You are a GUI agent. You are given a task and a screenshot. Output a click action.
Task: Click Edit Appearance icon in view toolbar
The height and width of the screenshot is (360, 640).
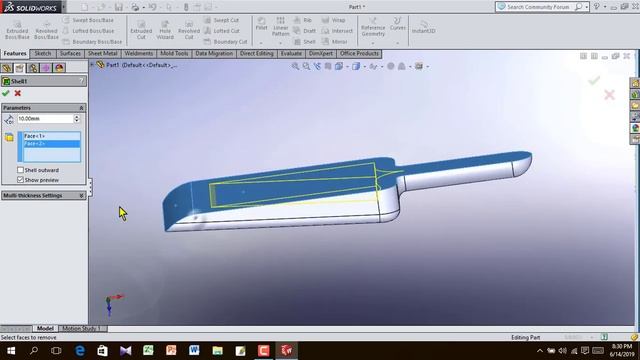(391, 66)
